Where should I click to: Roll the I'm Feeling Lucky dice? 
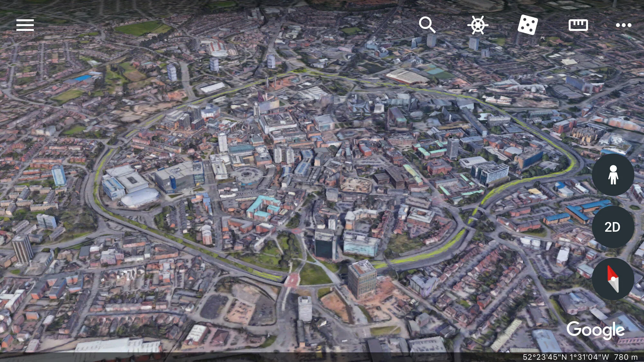coord(527,25)
